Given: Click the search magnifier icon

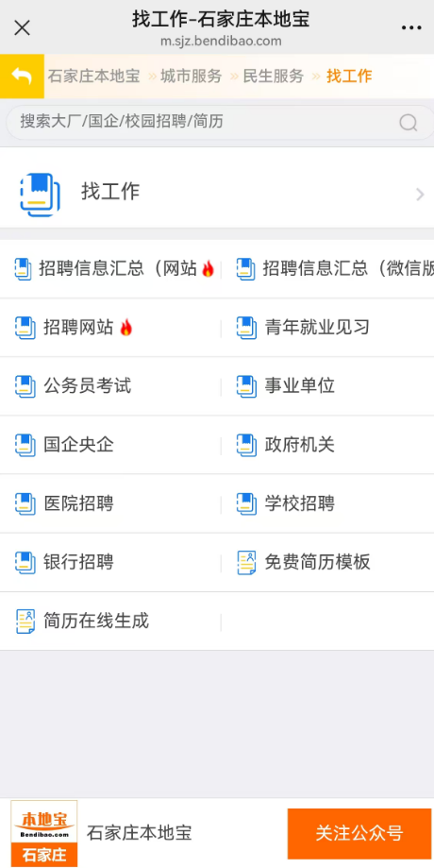Looking at the screenshot, I should coord(408,123).
